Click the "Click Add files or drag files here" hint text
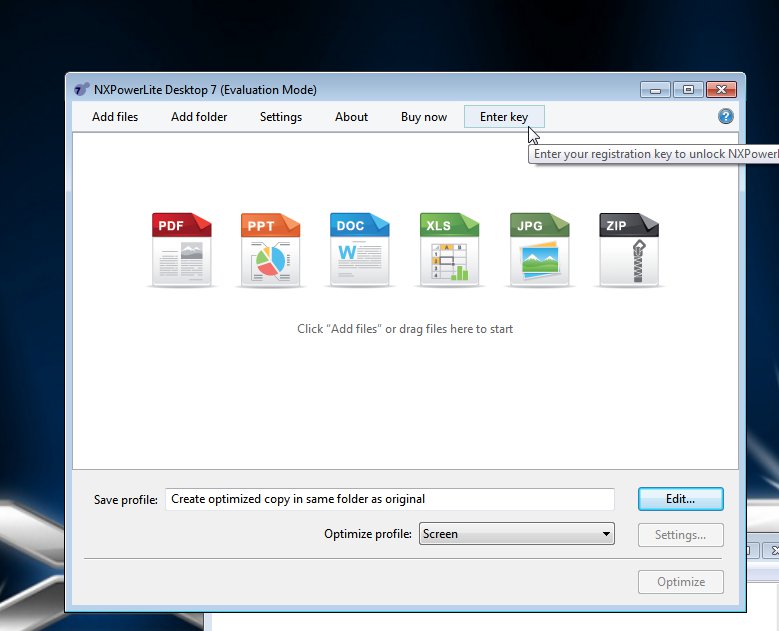The image size is (779, 631). point(405,329)
